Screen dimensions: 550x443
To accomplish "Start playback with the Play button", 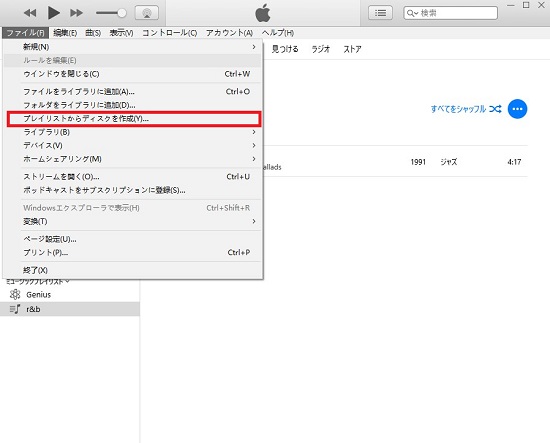I will [53, 13].
